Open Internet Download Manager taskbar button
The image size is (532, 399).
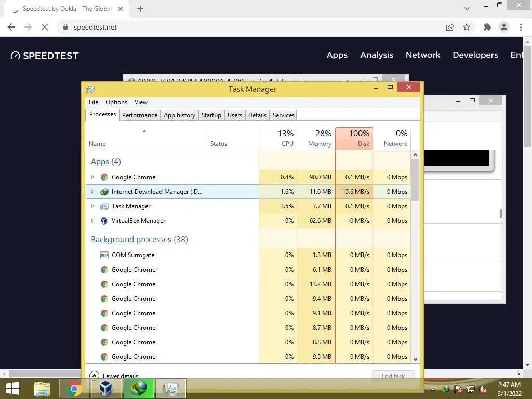click(139, 389)
